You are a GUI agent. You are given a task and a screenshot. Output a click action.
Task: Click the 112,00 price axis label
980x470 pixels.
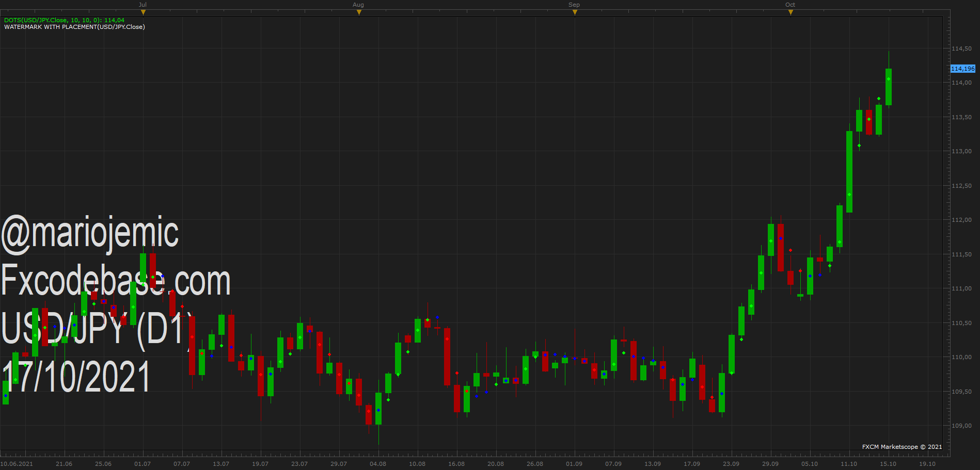tap(961, 220)
